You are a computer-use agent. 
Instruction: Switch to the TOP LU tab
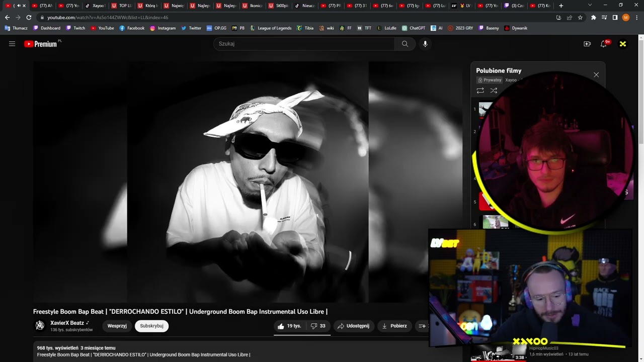click(121, 6)
